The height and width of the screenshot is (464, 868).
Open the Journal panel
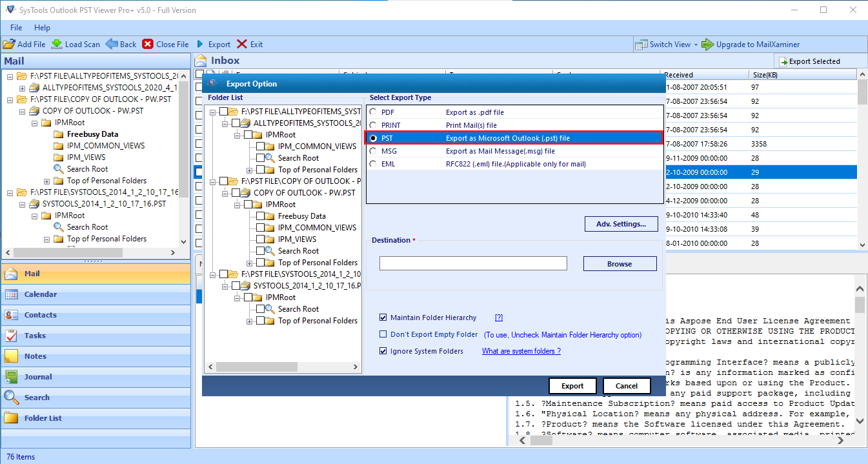pyautogui.click(x=39, y=376)
